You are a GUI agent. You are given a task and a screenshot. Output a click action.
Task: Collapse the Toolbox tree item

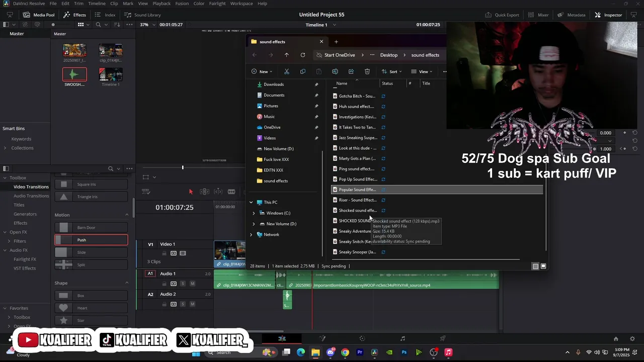tap(5, 177)
